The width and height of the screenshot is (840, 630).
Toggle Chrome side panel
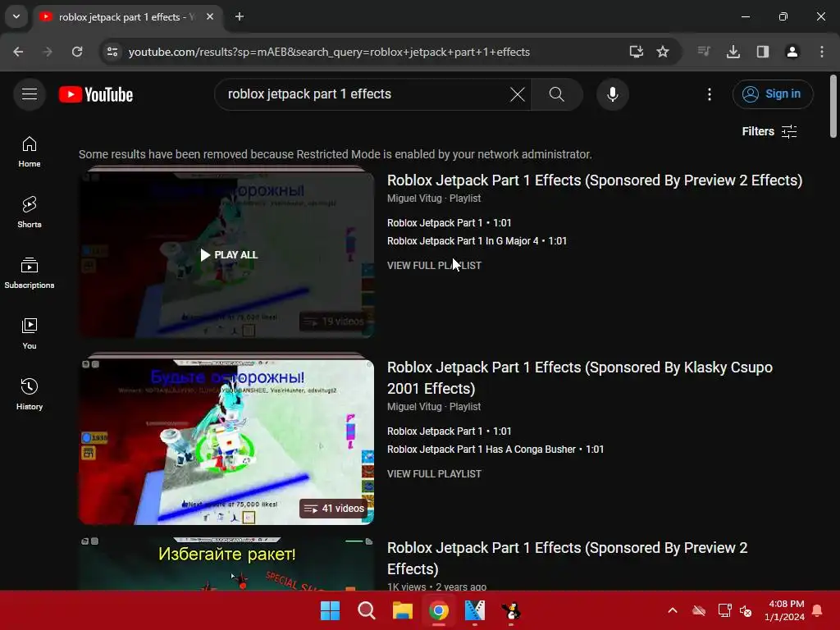(x=763, y=52)
